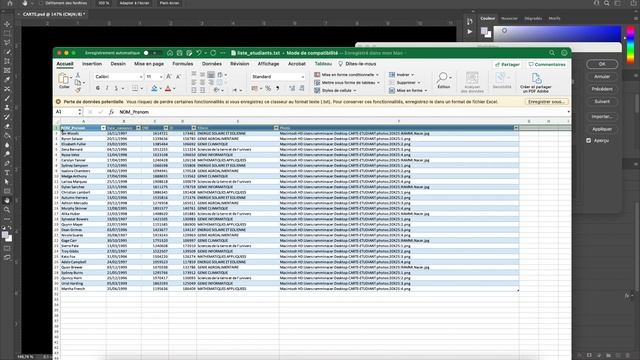The image size is (640, 360).
Task: Increase font size in Excel ribbon
Action: (x=169, y=77)
